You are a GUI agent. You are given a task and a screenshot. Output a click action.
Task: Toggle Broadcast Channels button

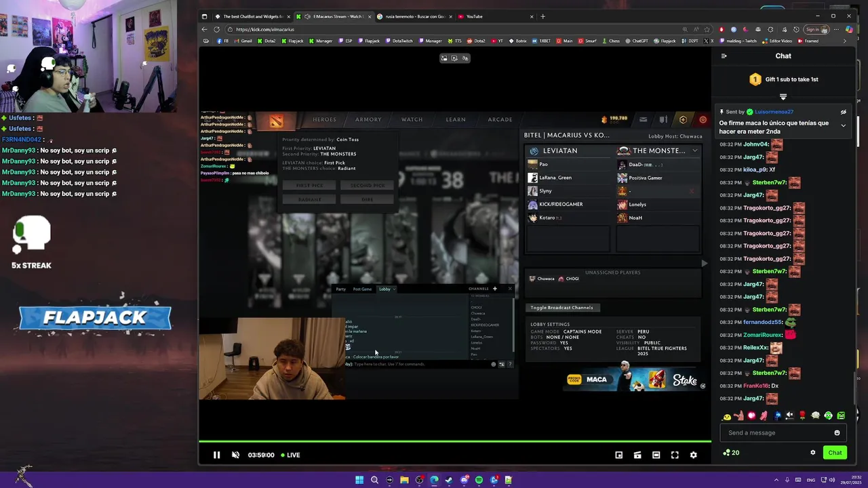(x=561, y=308)
